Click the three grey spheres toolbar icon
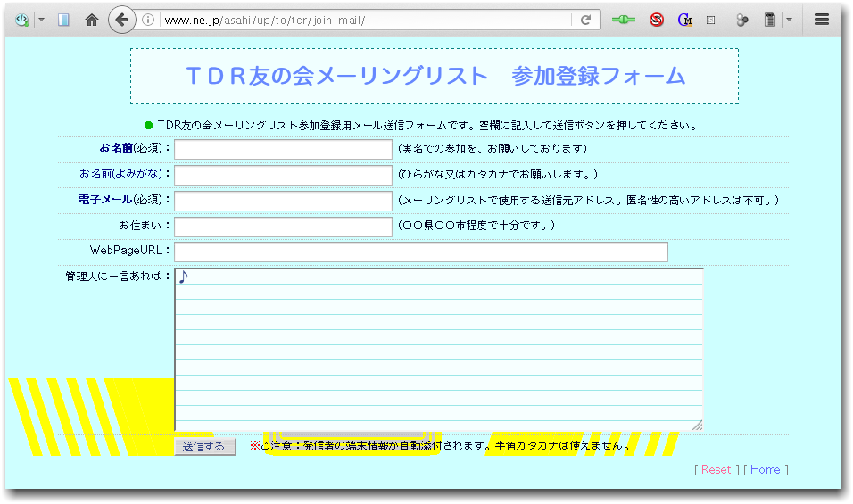This screenshot has height=504, width=853. pyautogui.click(x=741, y=20)
